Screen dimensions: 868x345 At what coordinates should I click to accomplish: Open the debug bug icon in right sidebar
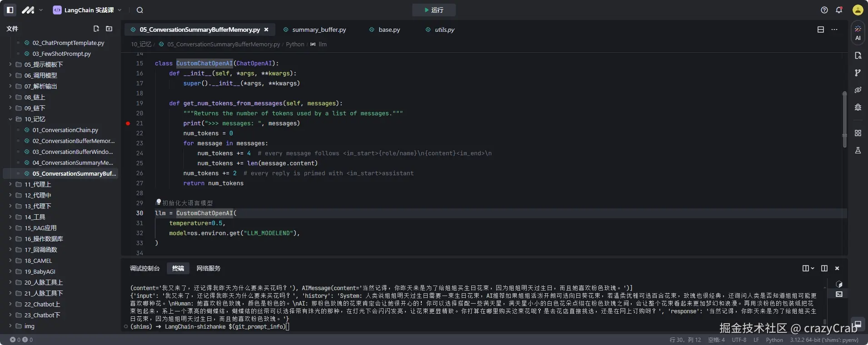[x=858, y=107]
